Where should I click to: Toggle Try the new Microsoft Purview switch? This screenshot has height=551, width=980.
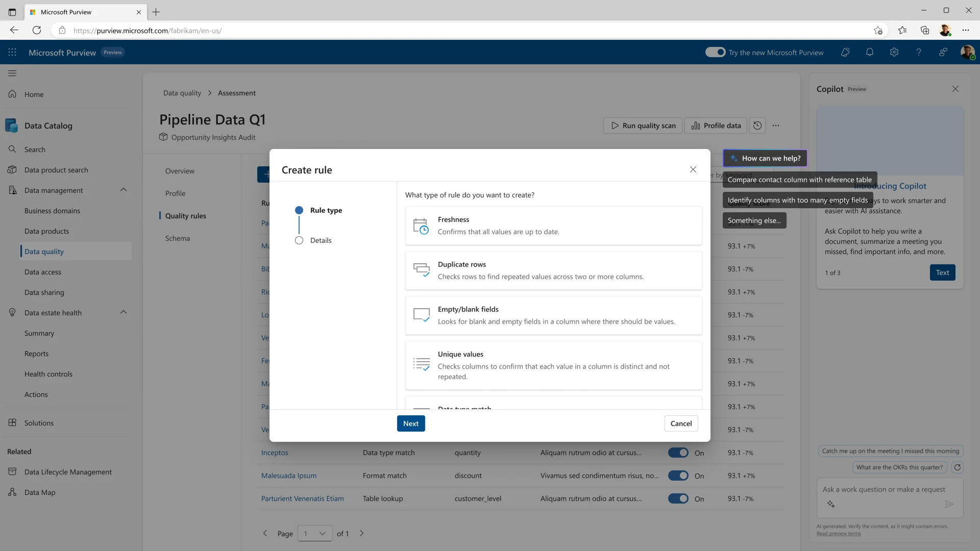715,53
